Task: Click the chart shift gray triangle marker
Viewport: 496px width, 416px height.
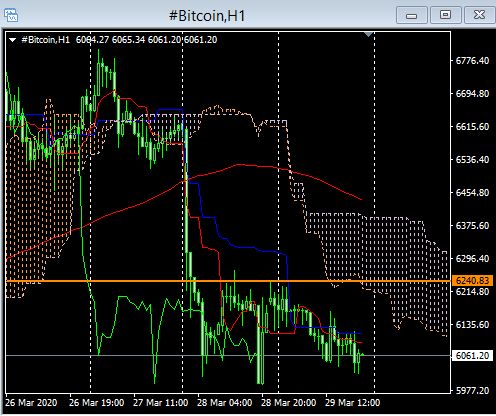Action: [368, 34]
